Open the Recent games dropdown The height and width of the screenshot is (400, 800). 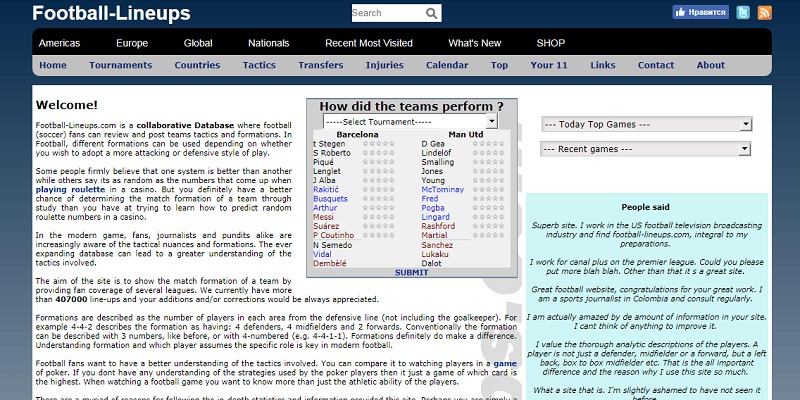(x=645, y=148)
